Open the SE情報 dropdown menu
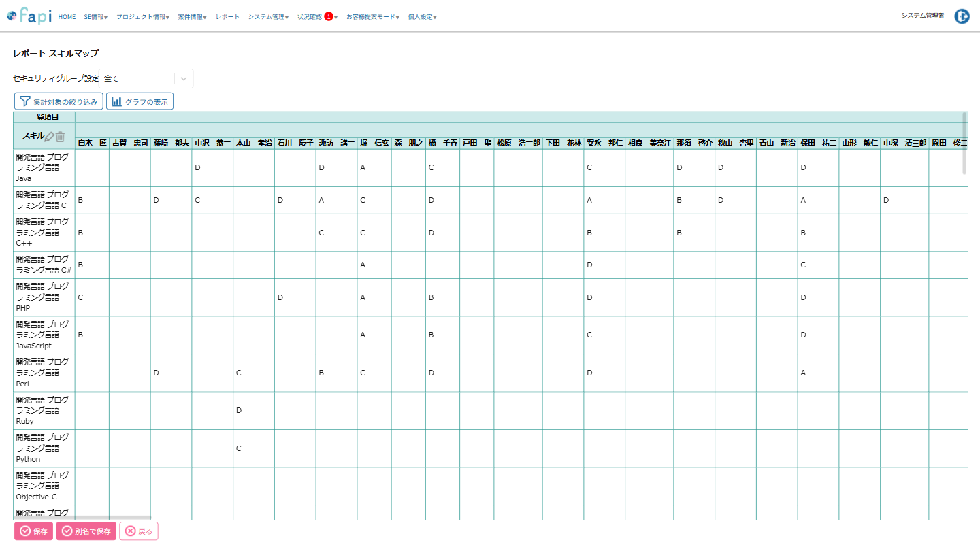The image size is (980, 551). [96, 17]
